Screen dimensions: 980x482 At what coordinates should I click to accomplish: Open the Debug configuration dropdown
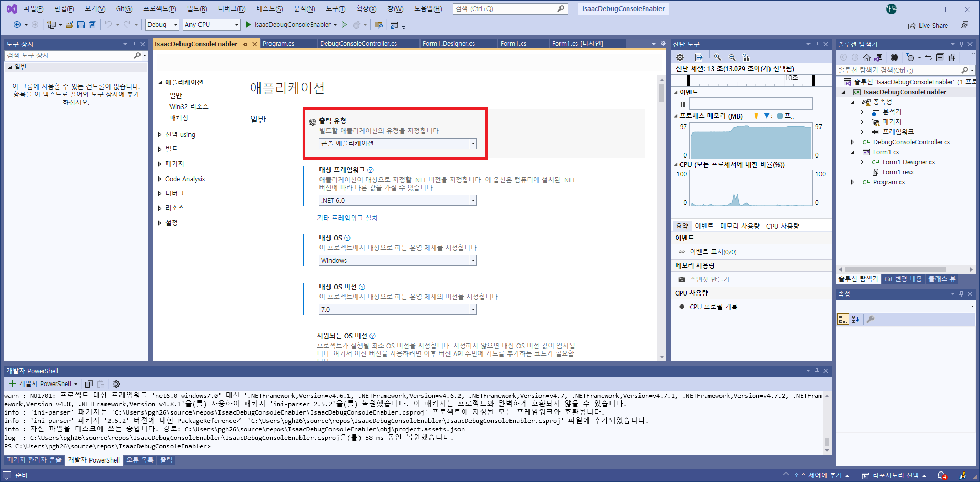163,25
